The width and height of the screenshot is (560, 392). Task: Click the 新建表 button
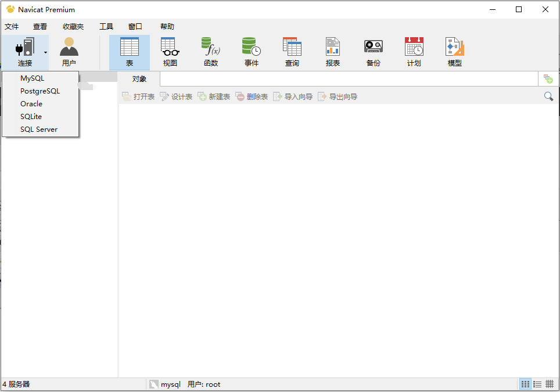[x=214, y=97]
